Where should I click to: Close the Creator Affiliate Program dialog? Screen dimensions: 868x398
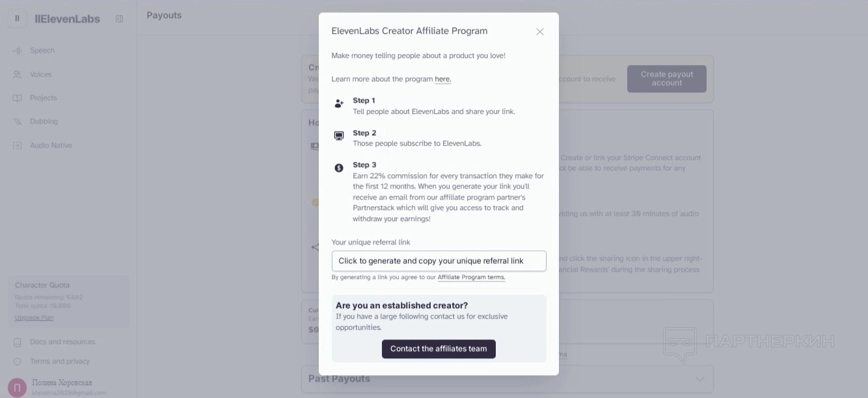coord(539,32)
